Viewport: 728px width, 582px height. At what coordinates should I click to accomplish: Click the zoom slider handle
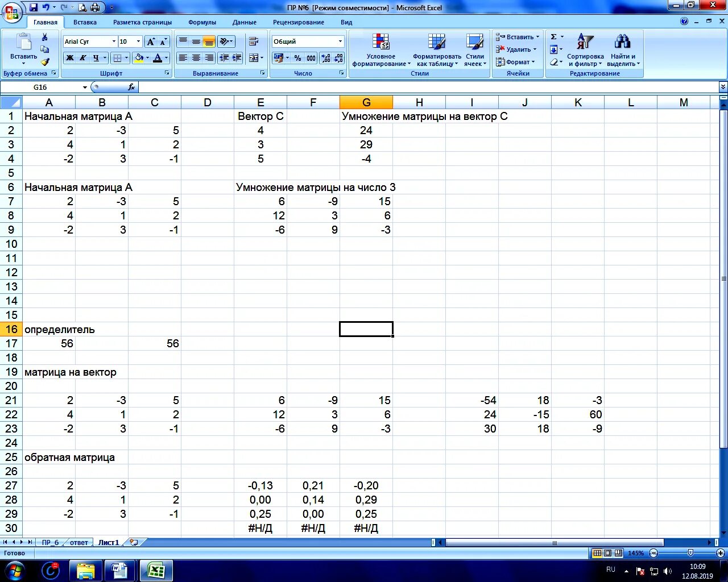[690, 553]
